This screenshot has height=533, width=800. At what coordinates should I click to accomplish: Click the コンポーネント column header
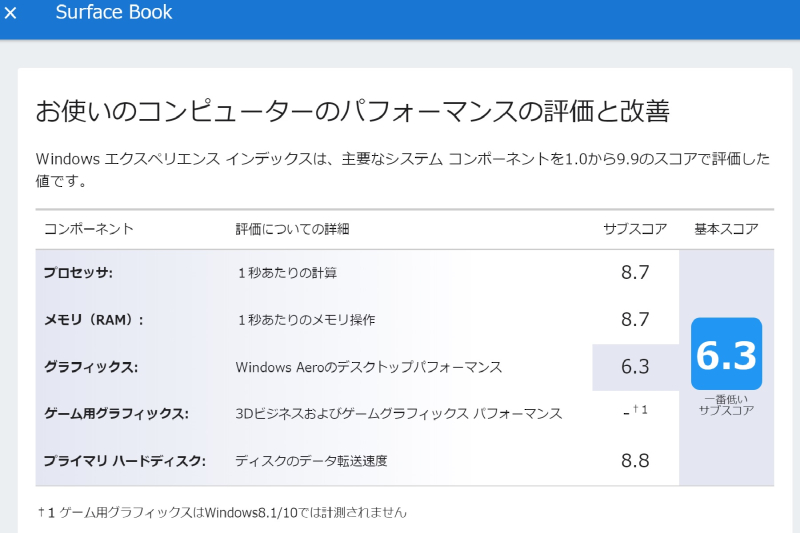(x=89, y=229)
